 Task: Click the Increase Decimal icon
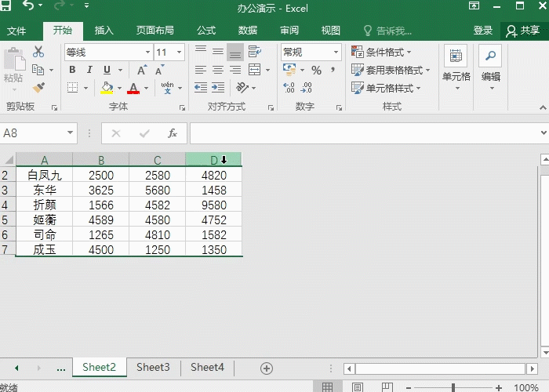289,88
